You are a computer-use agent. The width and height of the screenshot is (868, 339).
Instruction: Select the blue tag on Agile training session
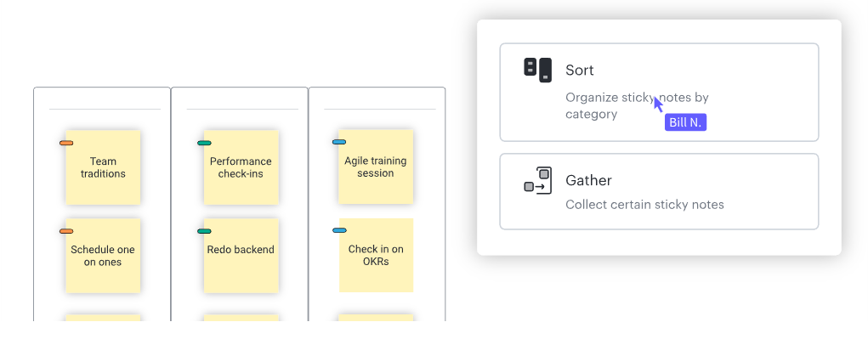pyautogui.click(x=339, y=142)
